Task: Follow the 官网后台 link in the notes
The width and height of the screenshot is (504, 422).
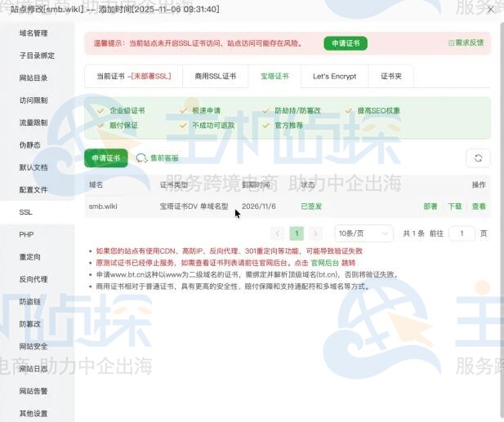Action: [x=324, y=263]
